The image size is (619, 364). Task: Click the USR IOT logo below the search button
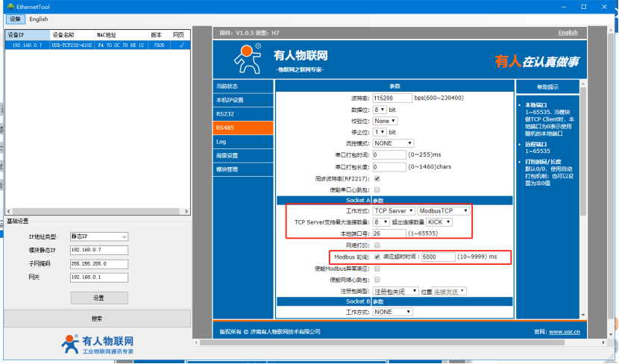click(98, 345)
